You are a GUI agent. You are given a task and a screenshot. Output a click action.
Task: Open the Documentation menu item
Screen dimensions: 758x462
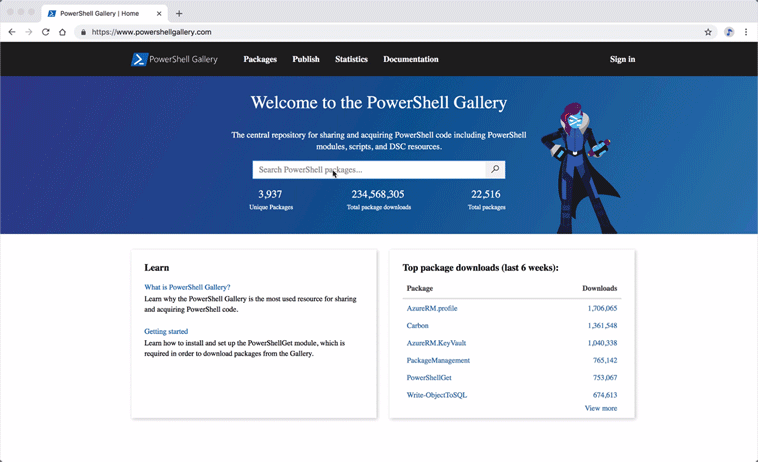(x=411, y=59)
